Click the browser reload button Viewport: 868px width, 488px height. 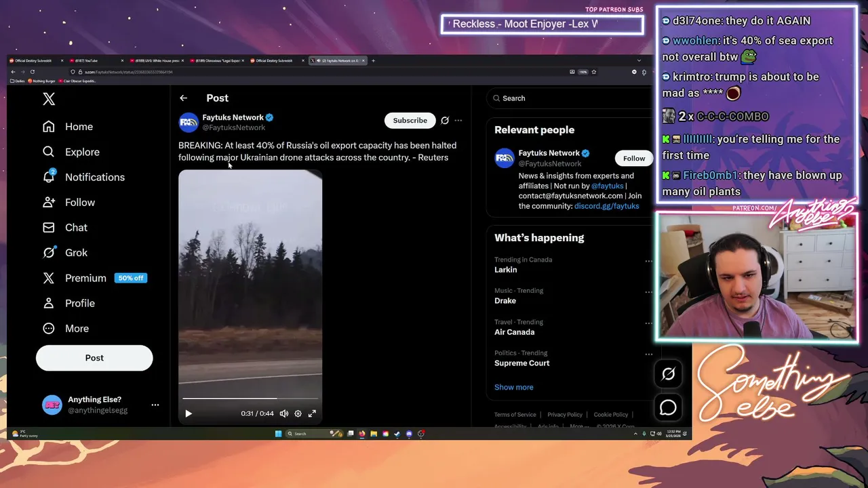click(32, 72)
